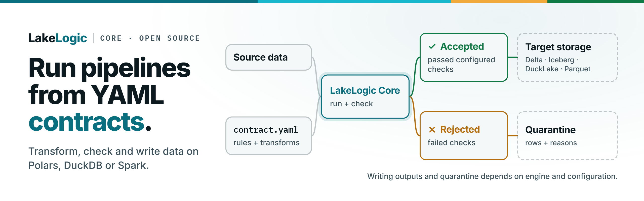Select the contract.yaml box
Viewport: 644px width, 201px height.
(x=269, y=136)
